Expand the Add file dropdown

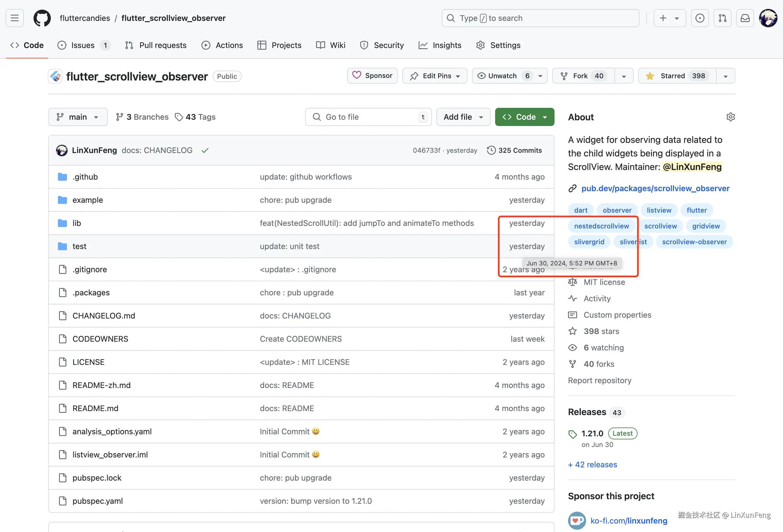click(463, 117)
